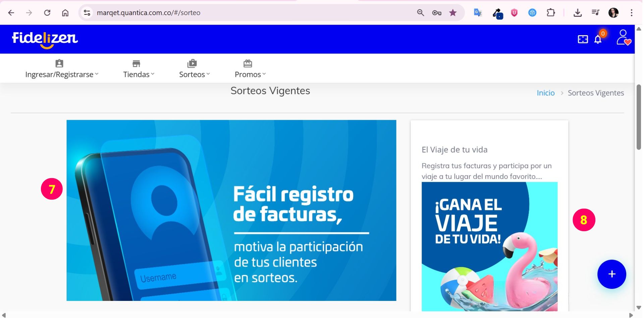Click the notification bell icon

[x=598, y=40]
